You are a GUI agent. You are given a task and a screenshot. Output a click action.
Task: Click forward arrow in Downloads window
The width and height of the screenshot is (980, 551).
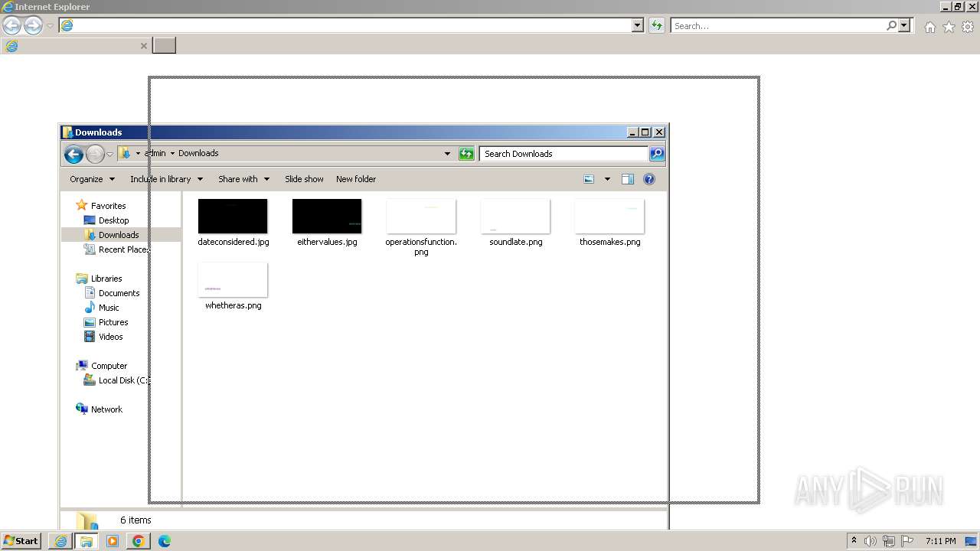pyautogui.click(x=95, y=154)
